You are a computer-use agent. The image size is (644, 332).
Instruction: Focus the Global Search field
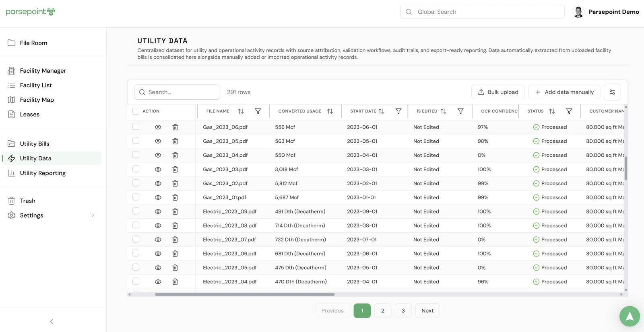pos(482,12)
